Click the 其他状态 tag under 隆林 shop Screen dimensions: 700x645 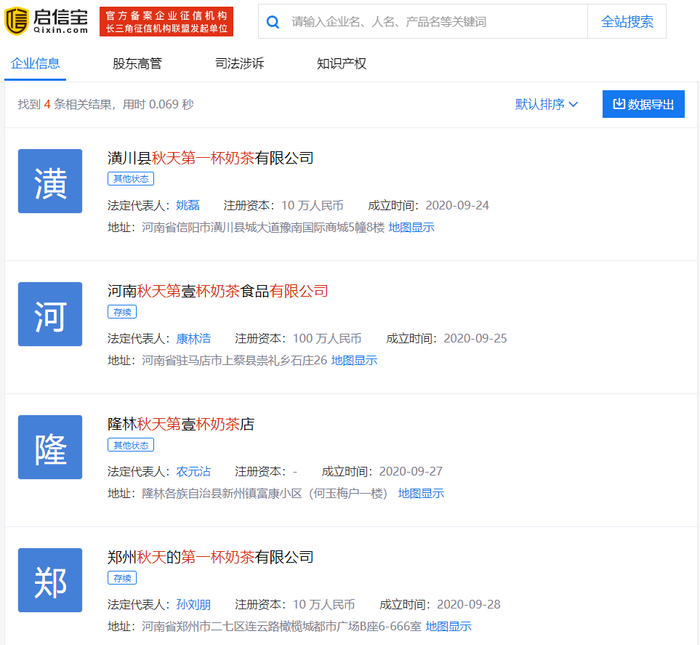[x=131, y=445]
